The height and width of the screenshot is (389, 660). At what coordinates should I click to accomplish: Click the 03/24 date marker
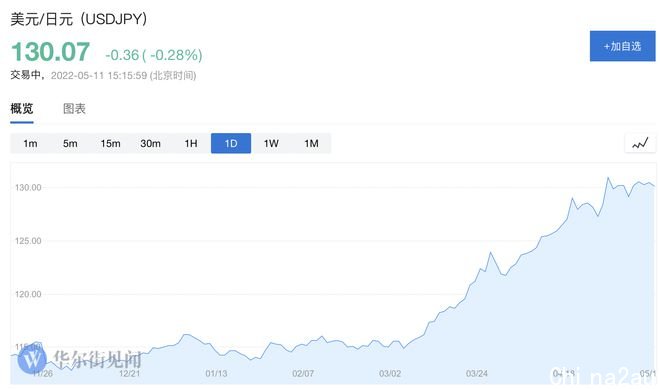[476, 373]
